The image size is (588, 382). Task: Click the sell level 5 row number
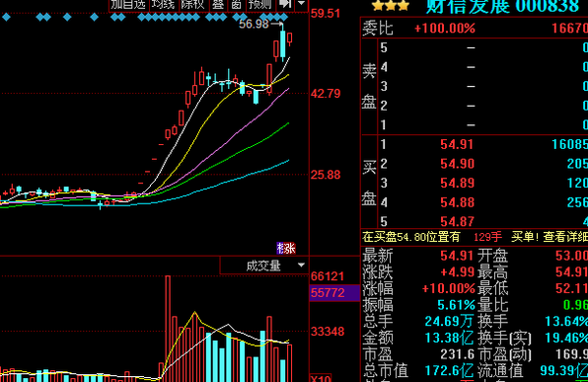[384, 47]
